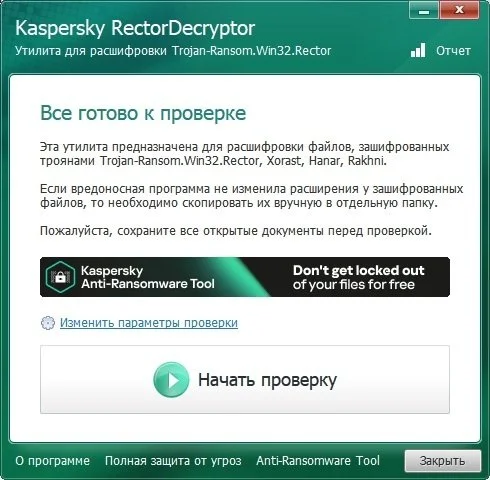Click the subtitle Утилита для расшифровки Trojan-Ransom.Win32.Rector
The image size is (490, 480).
click(x=173, y=51)
